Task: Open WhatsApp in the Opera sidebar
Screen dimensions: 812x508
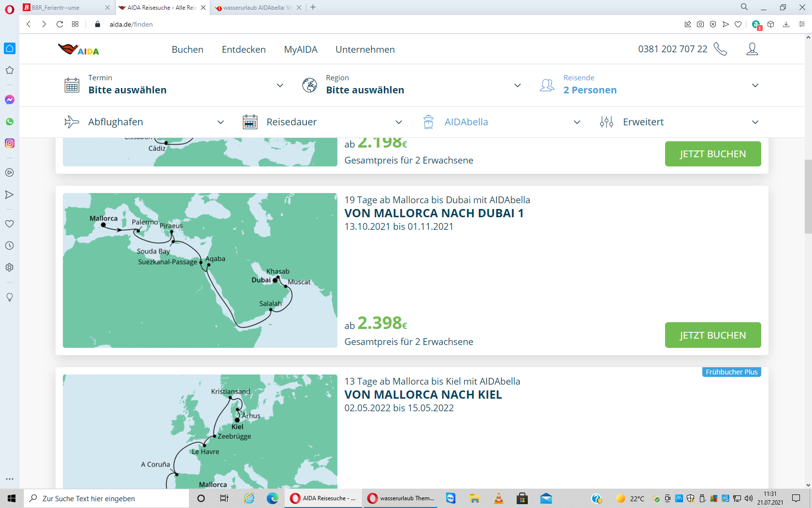Action: [10, 121]
